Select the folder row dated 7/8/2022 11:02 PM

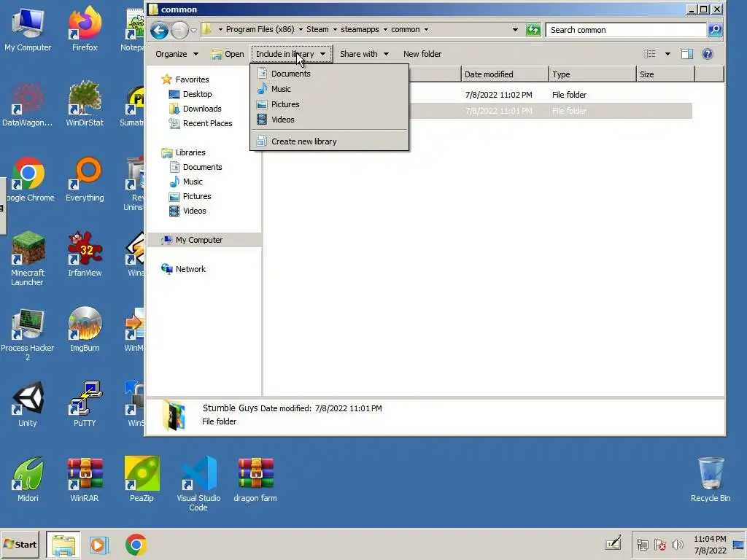pyautogui.click(x=478, y=94)
